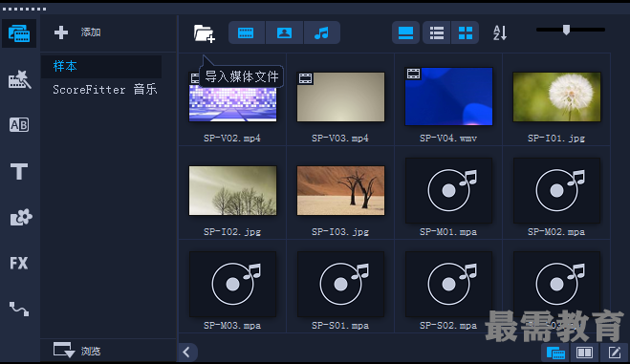The height and width of the screenshot is (364, 630).
Task: Select the SP-V03.mp4 video thumbnail
Action: 340,96
